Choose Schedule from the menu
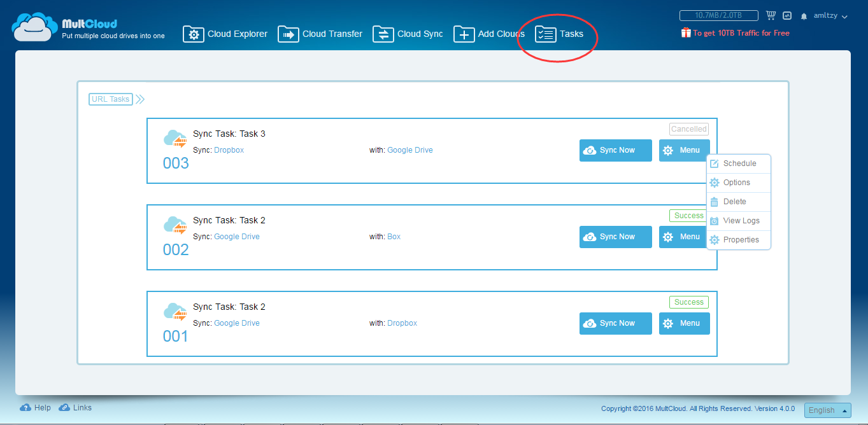Viewport: 868px width, 425px height. [x=739, y=164]
